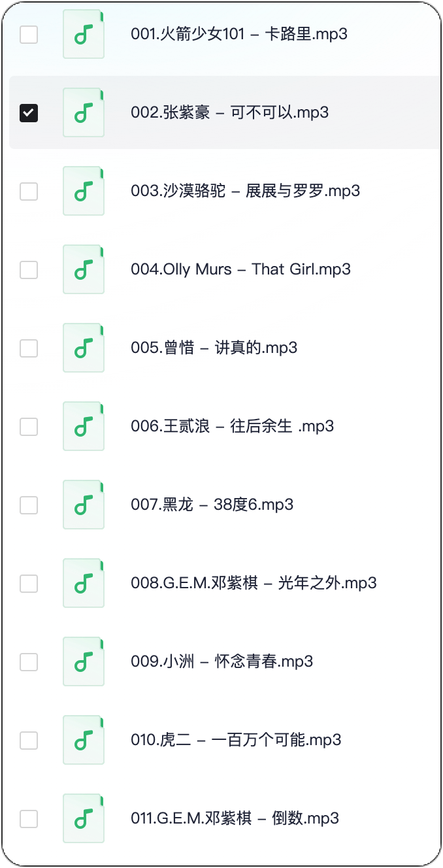
Task: Open file 003.沙漠骆驼 - 展展与罗罗.mp3
Action: [245, 191]
